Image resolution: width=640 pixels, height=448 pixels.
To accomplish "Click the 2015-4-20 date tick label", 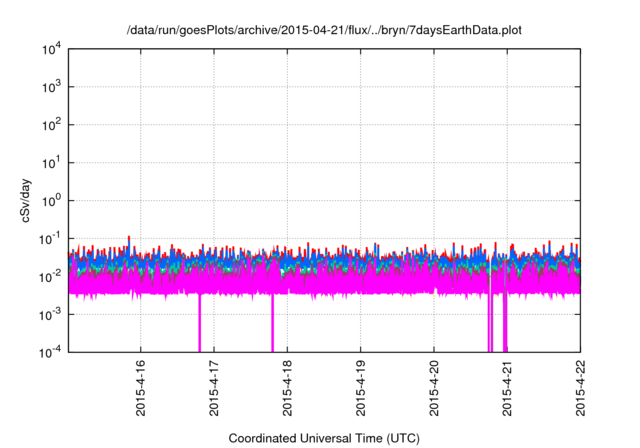I will tap(434, 388).
